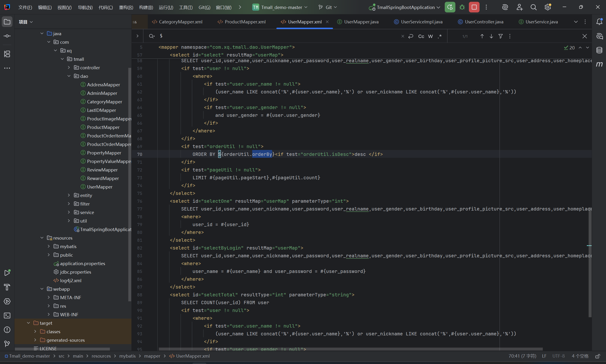Open the Commit tool window
This screenshot has height=364, width=606.
click(7, 36)
